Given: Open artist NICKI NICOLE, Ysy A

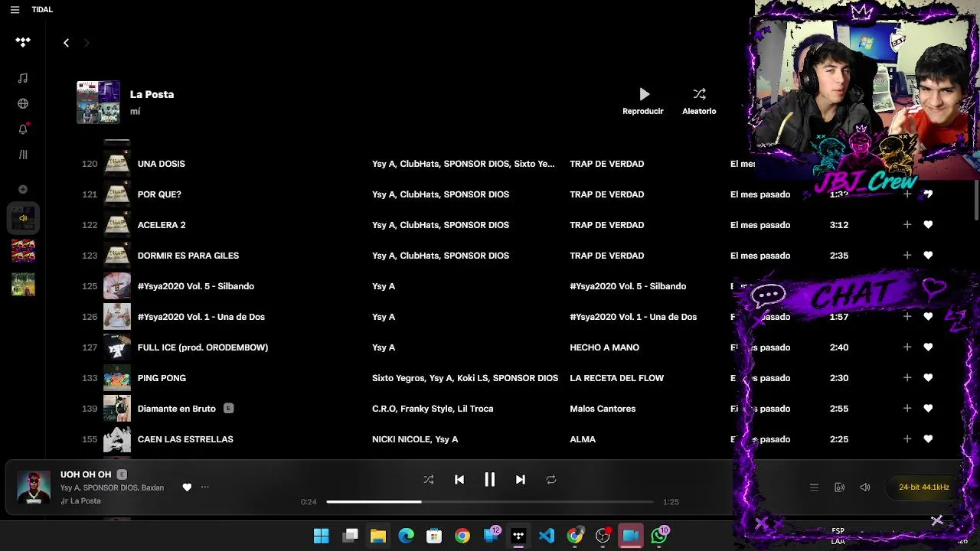Looking at the screenshot, I should tap(415, 439).
